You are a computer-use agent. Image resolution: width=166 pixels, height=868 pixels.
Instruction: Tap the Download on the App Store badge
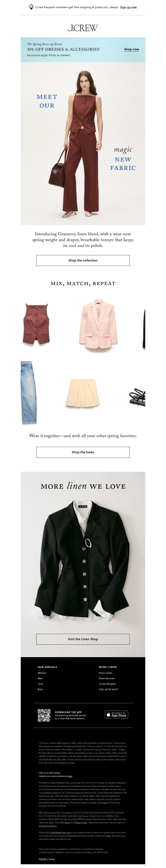click(x=116, y=714)
